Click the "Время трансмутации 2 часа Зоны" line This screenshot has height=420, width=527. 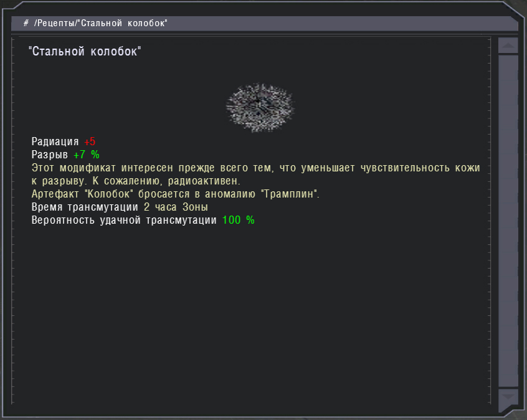(119, 208)
